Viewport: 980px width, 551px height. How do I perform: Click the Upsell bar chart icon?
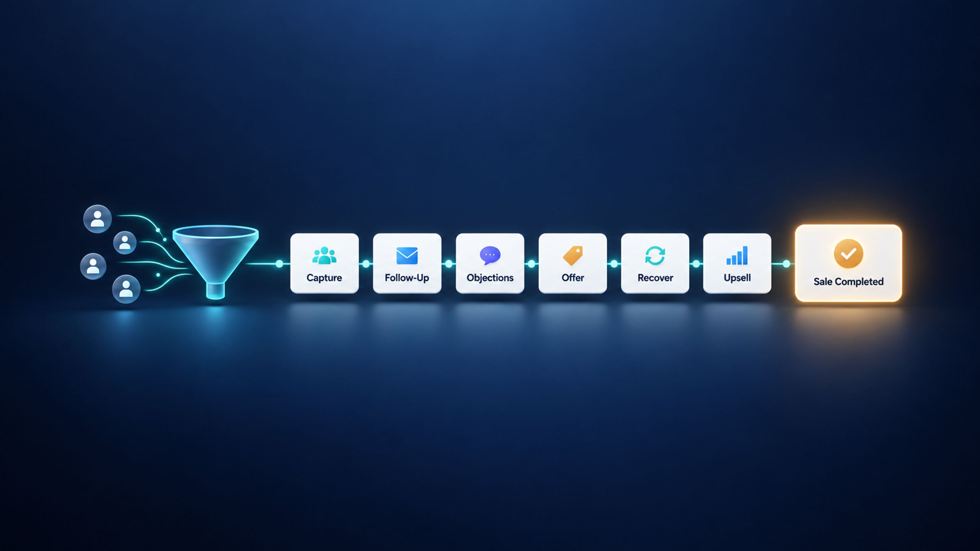click(x=737, y=255)
